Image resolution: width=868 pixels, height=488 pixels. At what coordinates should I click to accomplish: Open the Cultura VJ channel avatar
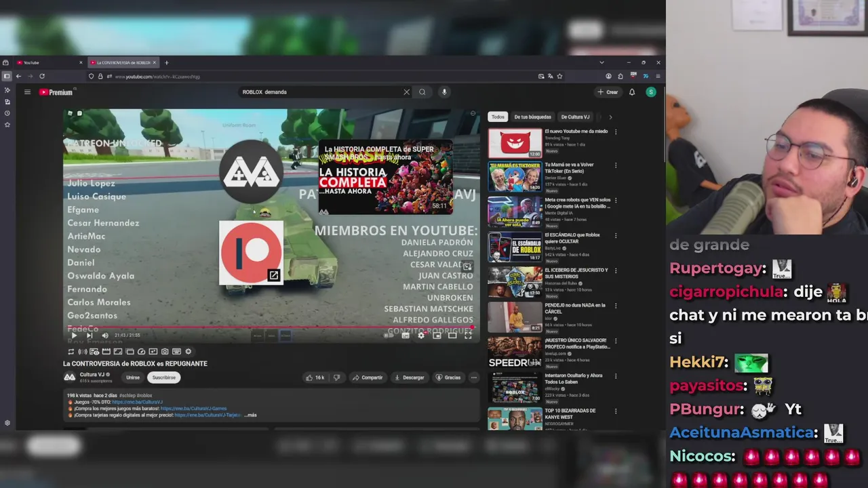69,377
